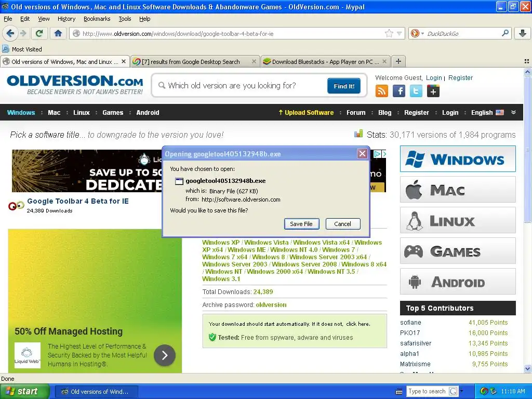The width and height of the screenshot is (532, 399).
Task: Open the Windows Start menu
Action: (x=25, y=391)
